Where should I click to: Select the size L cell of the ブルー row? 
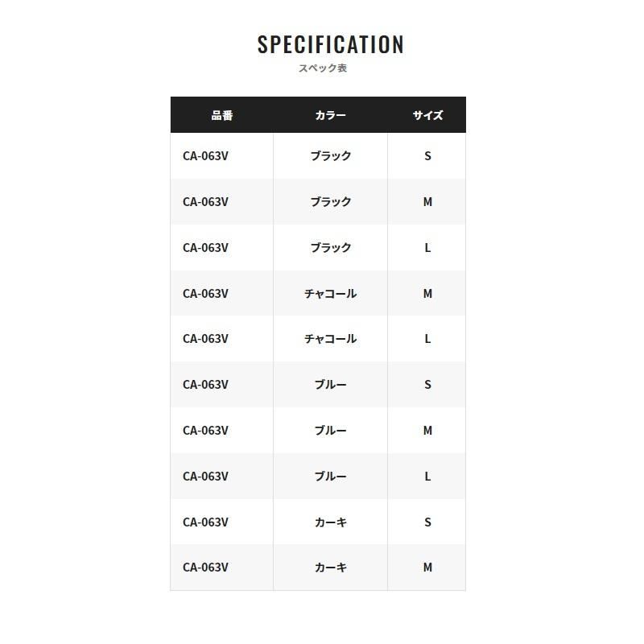click(427, 477)
